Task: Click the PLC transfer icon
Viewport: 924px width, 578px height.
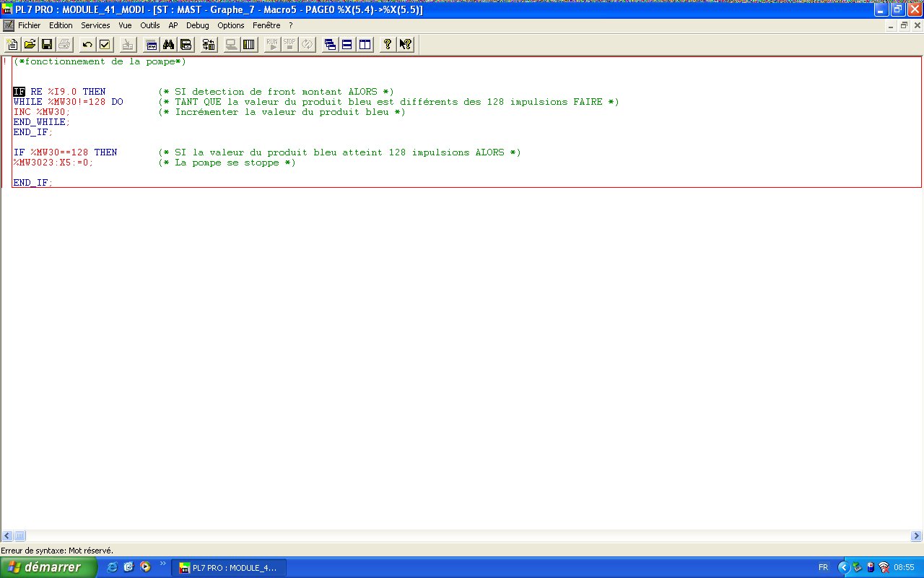Action: 209,45
